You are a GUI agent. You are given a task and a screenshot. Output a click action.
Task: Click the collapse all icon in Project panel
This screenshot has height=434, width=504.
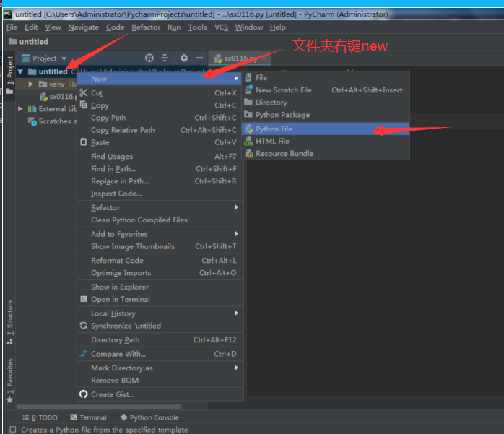(165, 58)
